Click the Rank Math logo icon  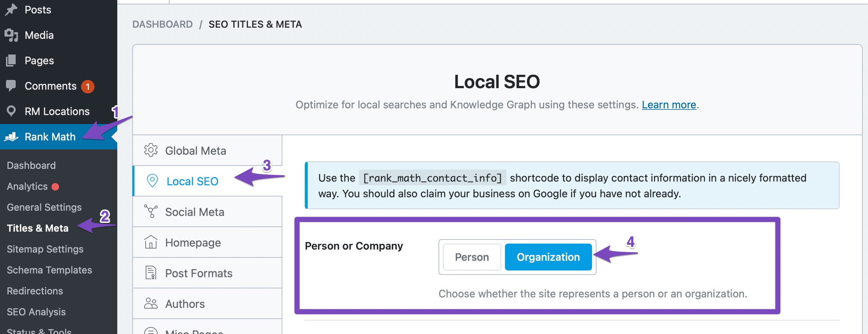pyautogui.click(x=11, y=137)
